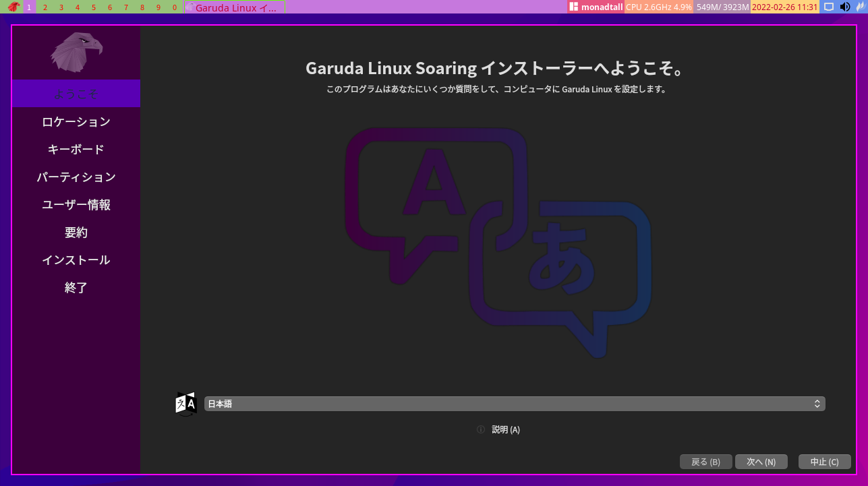Switch to workspace 8

point(142,7)
